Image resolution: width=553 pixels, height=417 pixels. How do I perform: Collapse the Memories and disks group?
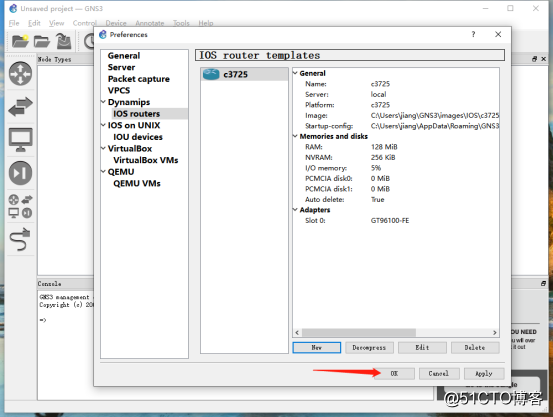[295, 136]
